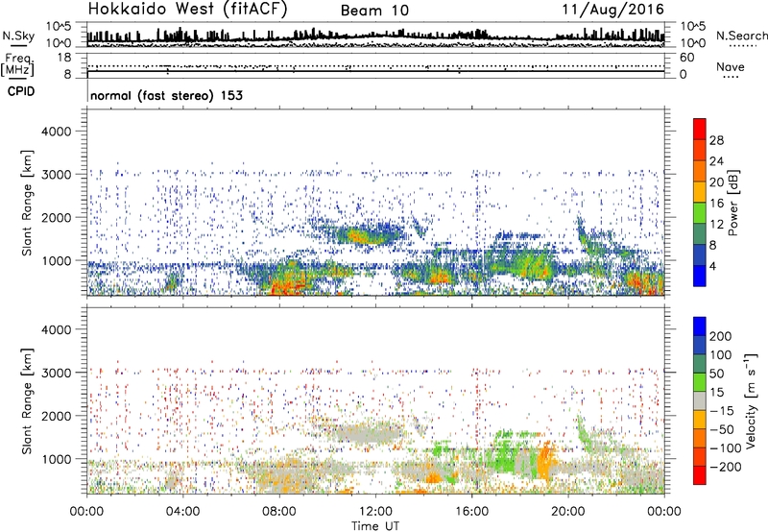
Task: Pick the blue top segment of velocity colorbar
Action: (700, 326)
